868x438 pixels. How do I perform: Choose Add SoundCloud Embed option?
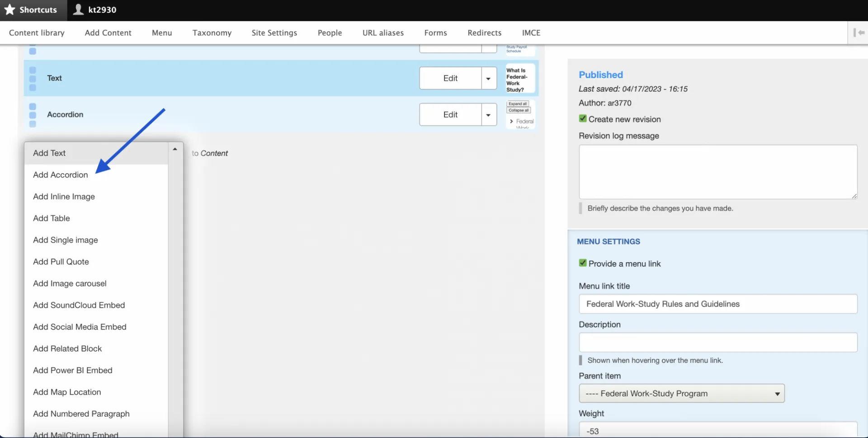pyautogui.click(x=96, y=305)
